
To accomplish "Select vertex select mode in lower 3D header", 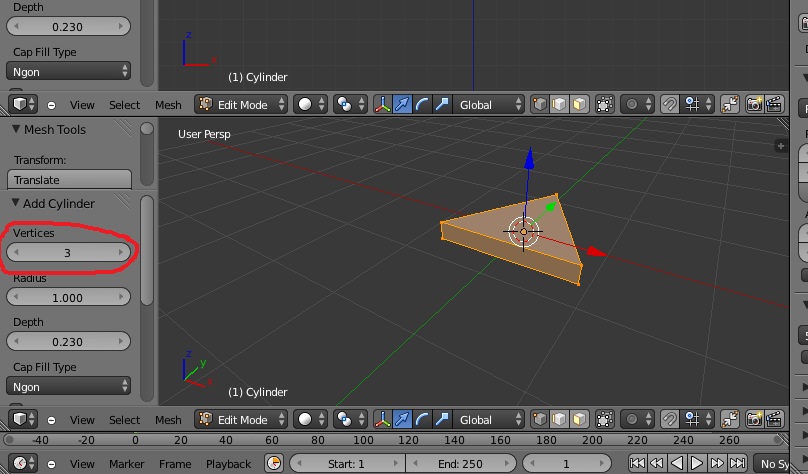I will click(x=540, y=419).
